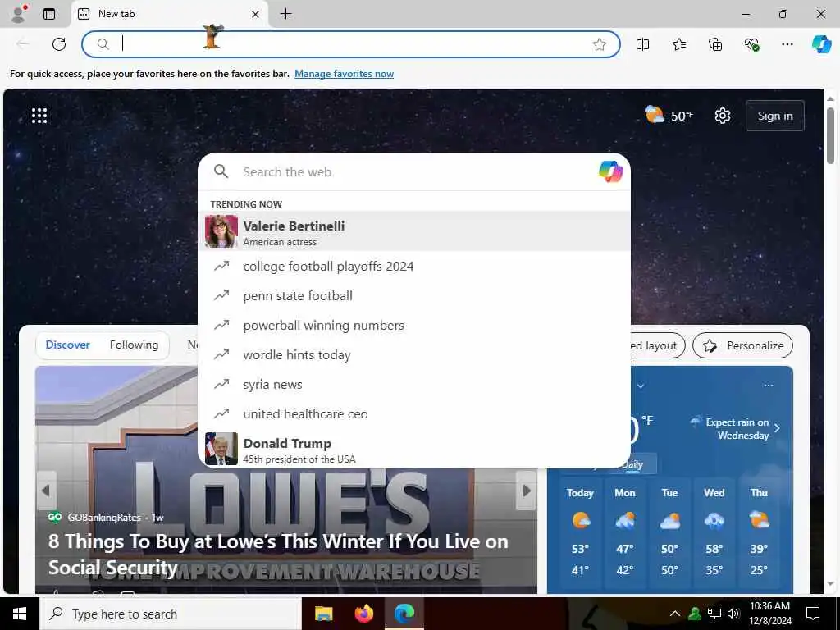Open Settings and more ellipsis menu

(787, 44)
